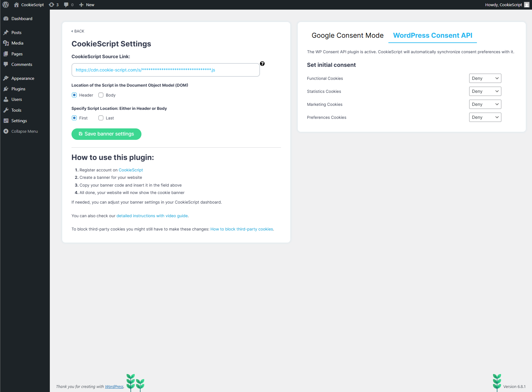Click Save banner settings button
532x392 pixels.
pyautogui.click(x=106, y=134)
